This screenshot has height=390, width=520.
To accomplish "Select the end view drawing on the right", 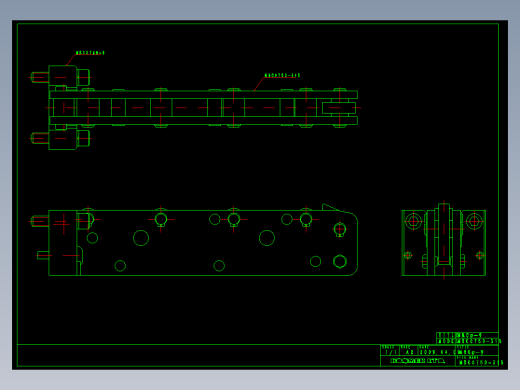I will pyautogui.click(x=444, y=240).
